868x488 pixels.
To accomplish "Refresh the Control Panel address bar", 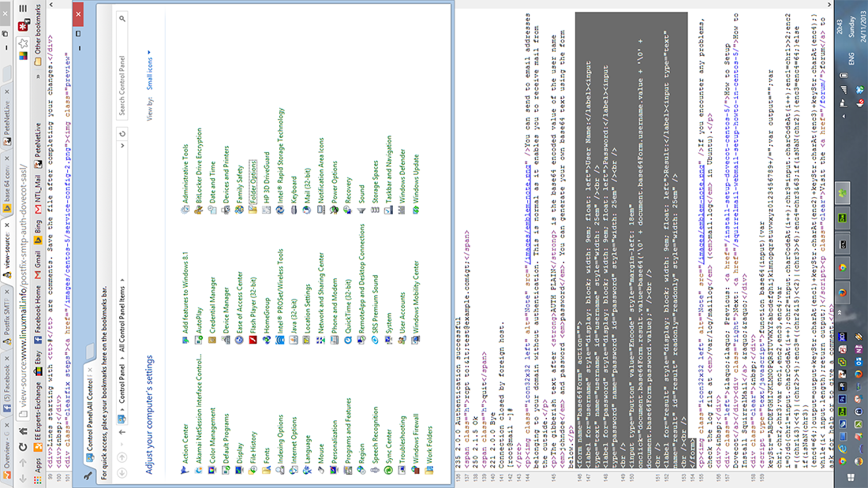I will point(122,133).
